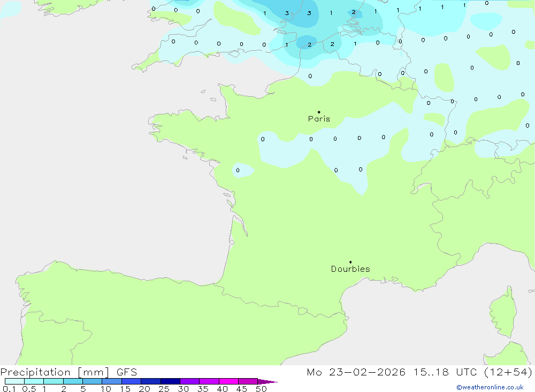Click the (12+54) forecast offset text
Image resolution: width=535 pixels, height=392 pixels.
pos(508,372)
